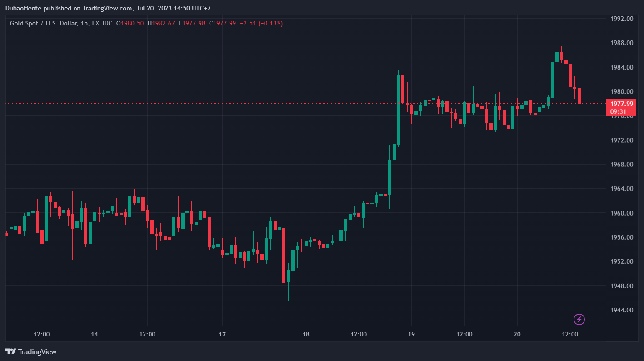This screenshot has height=361, width=644.
Task: Click the 1992.00 price axis label
Action: click(x=622, y=19)
